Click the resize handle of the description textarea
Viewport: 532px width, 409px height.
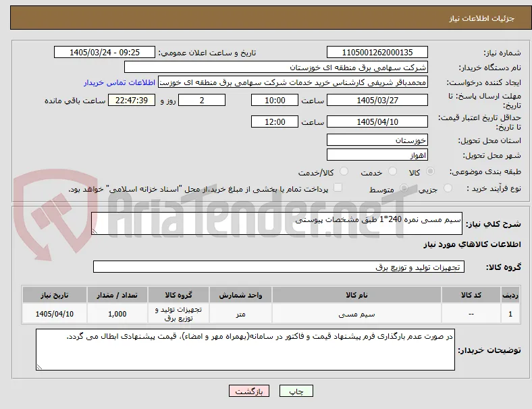point(95,231)
